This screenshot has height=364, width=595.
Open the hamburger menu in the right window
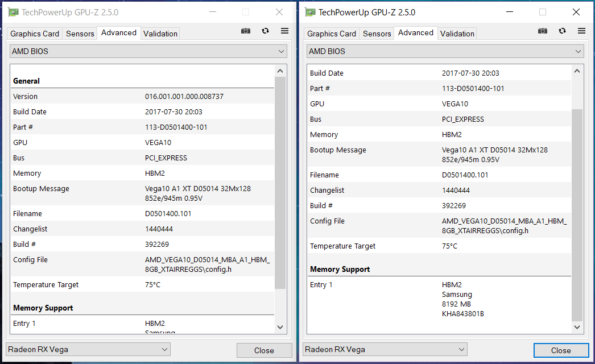[581, 31]
